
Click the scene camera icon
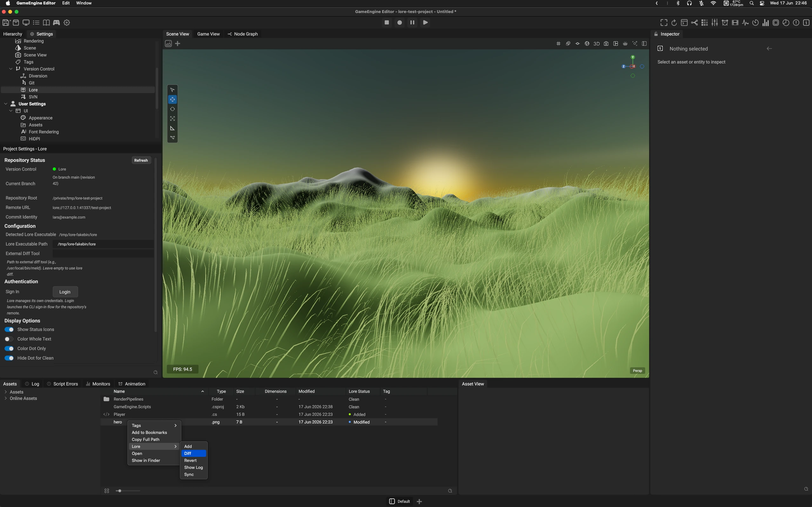coord(606,44)
